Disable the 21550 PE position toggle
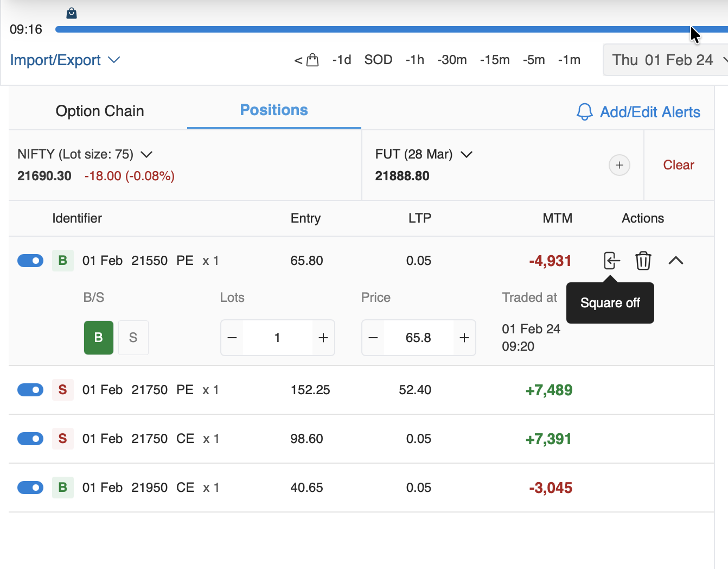The image size is (728, 569). pos(30,261)
